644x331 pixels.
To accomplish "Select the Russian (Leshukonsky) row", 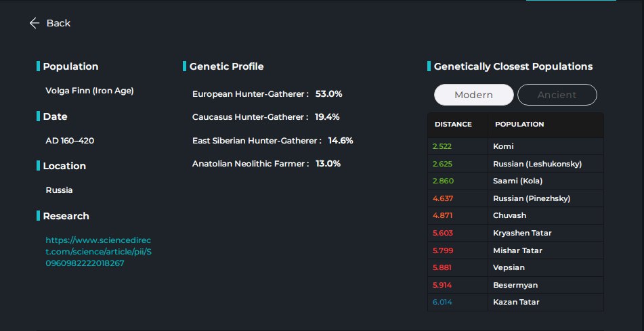I will coord(515,164).
